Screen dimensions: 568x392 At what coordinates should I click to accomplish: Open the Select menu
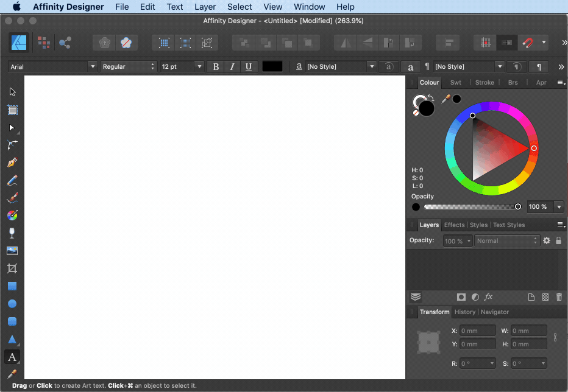pos(239,7)
